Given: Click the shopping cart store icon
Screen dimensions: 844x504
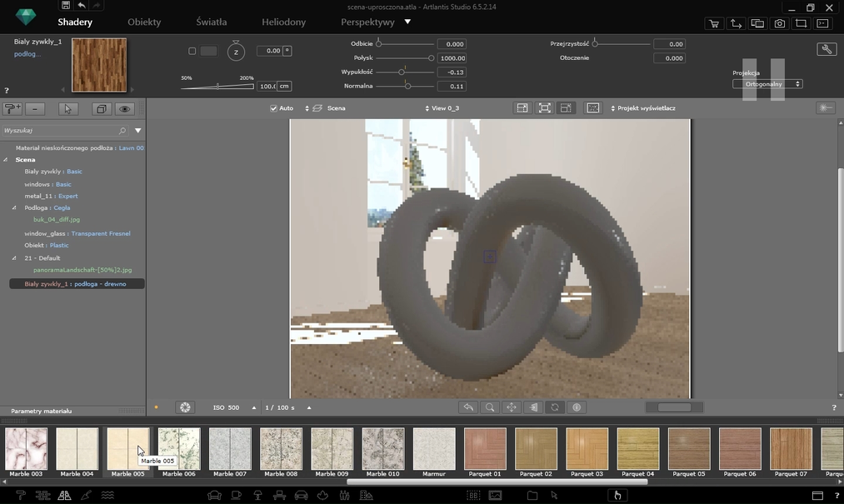Looking at the screenshot, I should click(714, 23).
